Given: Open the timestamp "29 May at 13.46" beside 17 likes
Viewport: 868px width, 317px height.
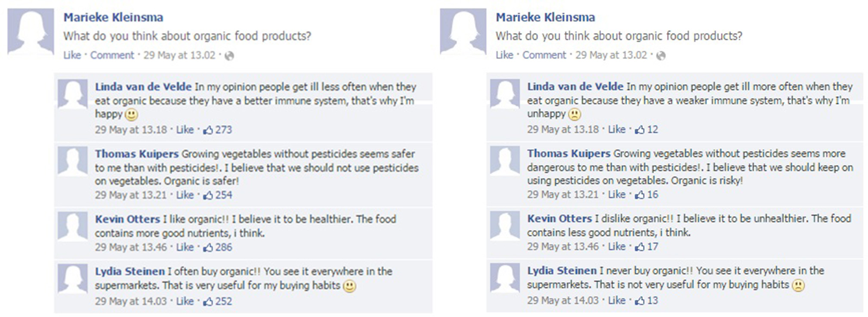Looking at the screenshot, I should pyautogui.click(x=562, y=247).
